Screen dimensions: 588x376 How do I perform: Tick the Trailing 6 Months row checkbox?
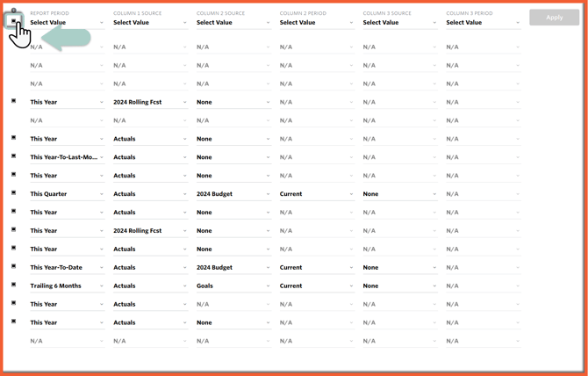14,285
